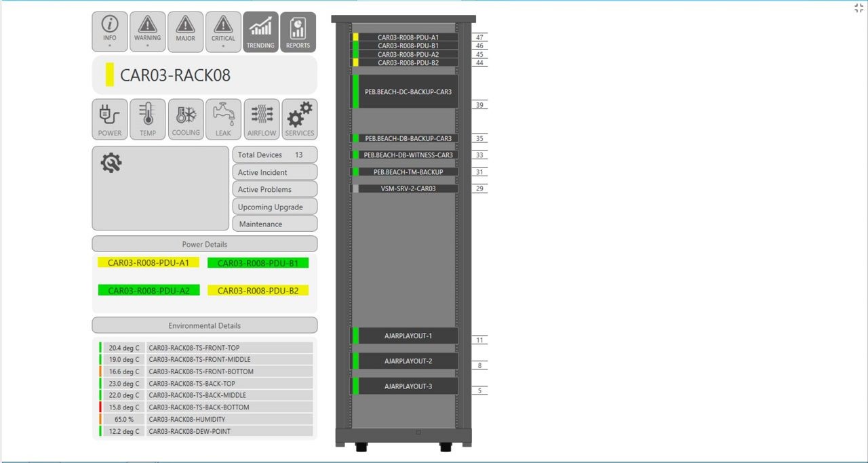
Task: Select CAR03-R008-PDU-B2 device in the rack
Action: [405, 62]
